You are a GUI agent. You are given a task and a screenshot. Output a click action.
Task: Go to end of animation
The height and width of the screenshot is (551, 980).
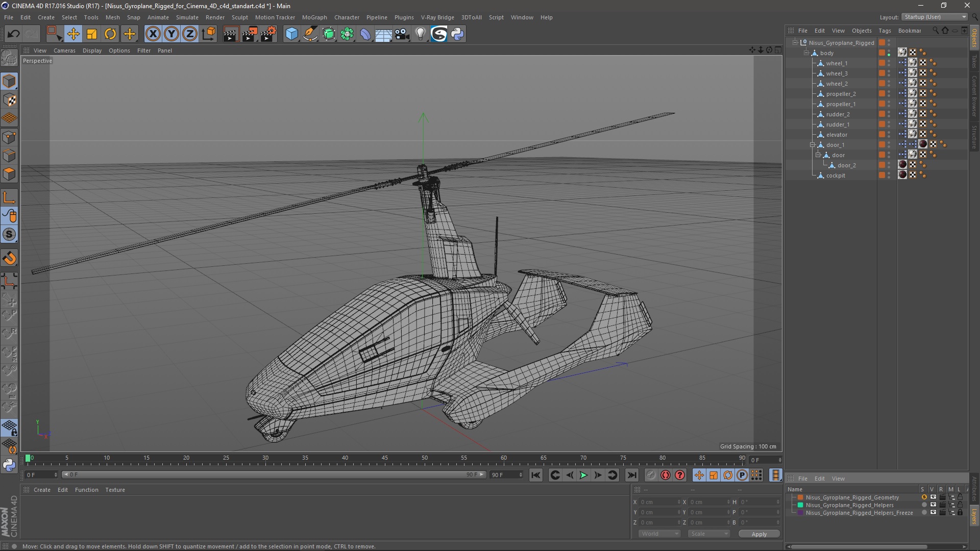pyautogui.click(x=631, y=475)
